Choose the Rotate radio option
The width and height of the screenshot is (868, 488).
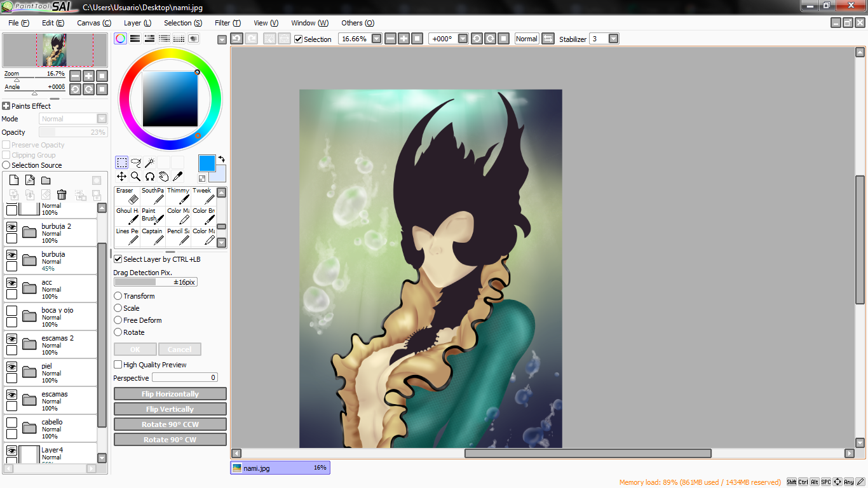click(x=118, y=332)
